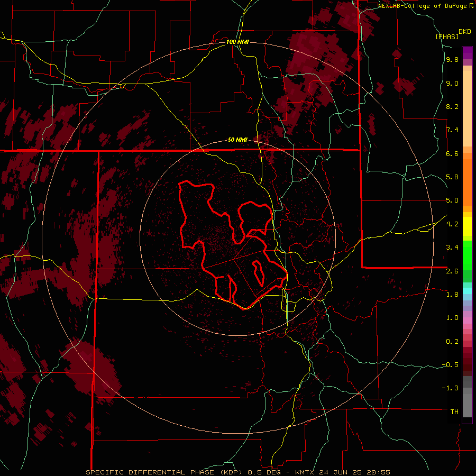476x476 pixels.
Task: Click the -0.5 value on the scale
Action: 450,365
